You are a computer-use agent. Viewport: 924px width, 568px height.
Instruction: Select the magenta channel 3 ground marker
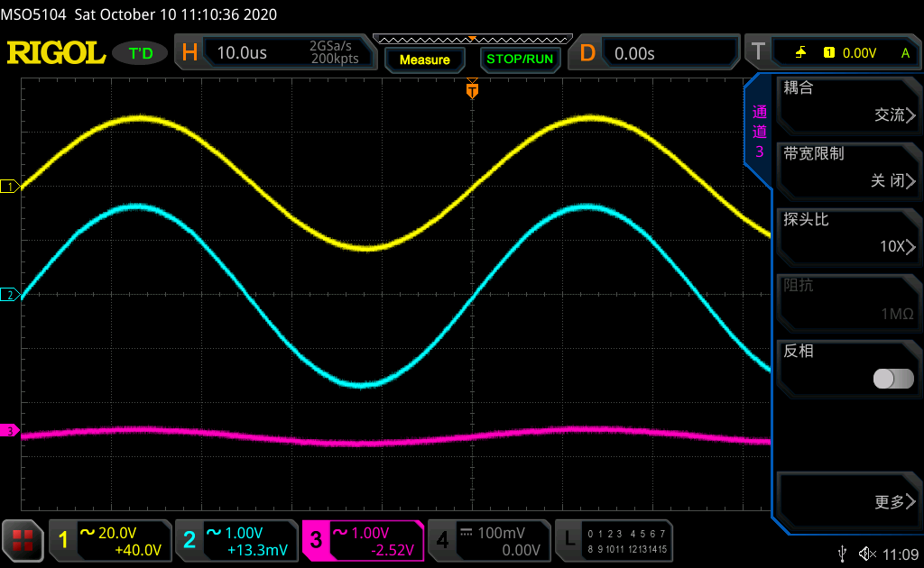point(11,431)
